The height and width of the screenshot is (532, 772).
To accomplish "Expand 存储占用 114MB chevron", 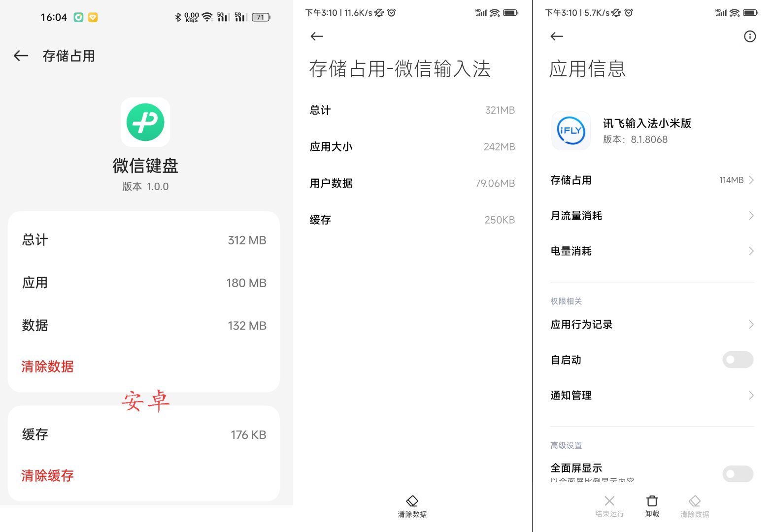I will click(751, 180).
